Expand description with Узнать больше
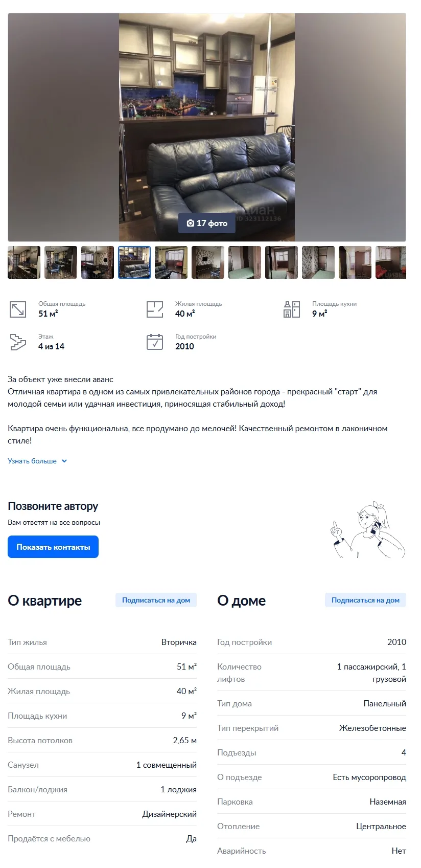The image size is (421, 868). 32,461
